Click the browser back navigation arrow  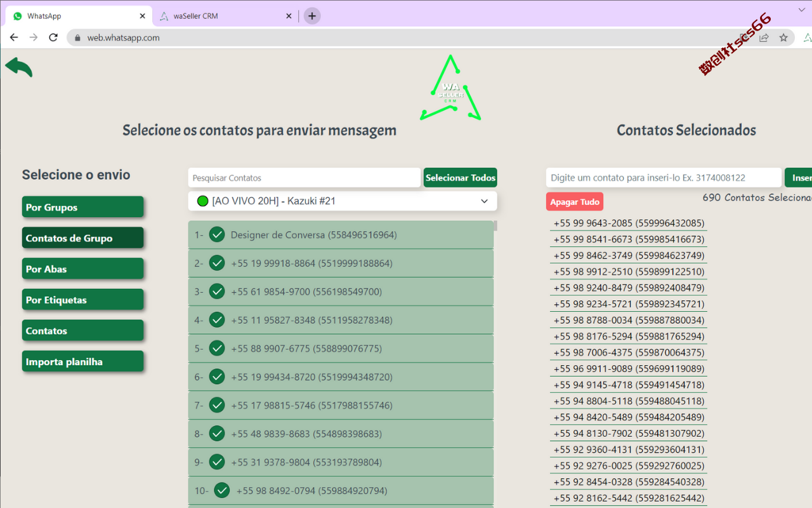pyautogui.click(x=14, y=37)
